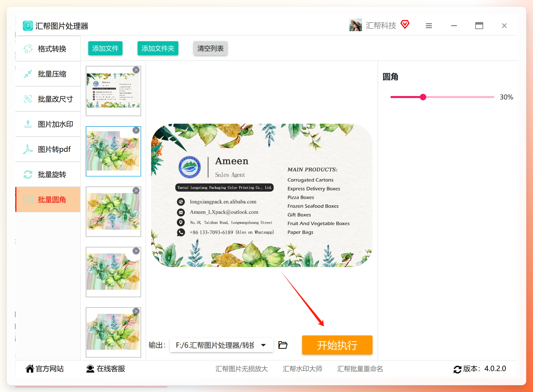Switch to the 图片转pdf tab
The height and width of the screenshot is (392, 533).
tap(48, 149)
